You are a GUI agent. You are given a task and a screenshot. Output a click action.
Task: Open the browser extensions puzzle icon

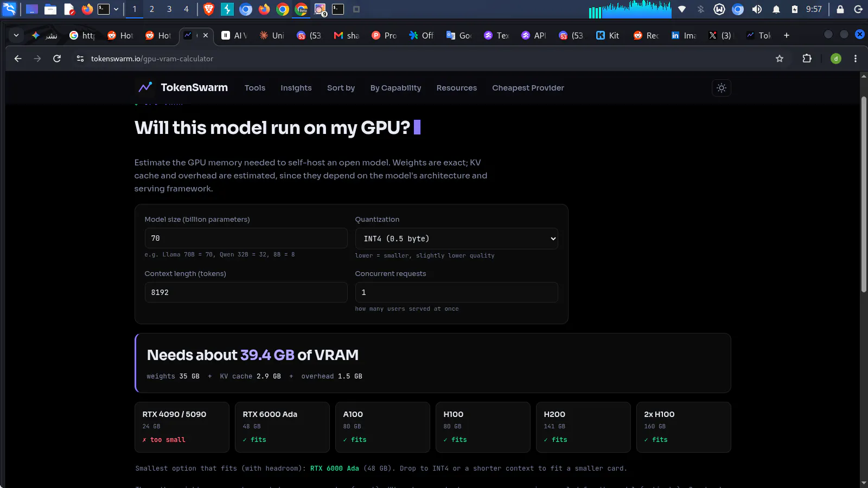[807, 59]
